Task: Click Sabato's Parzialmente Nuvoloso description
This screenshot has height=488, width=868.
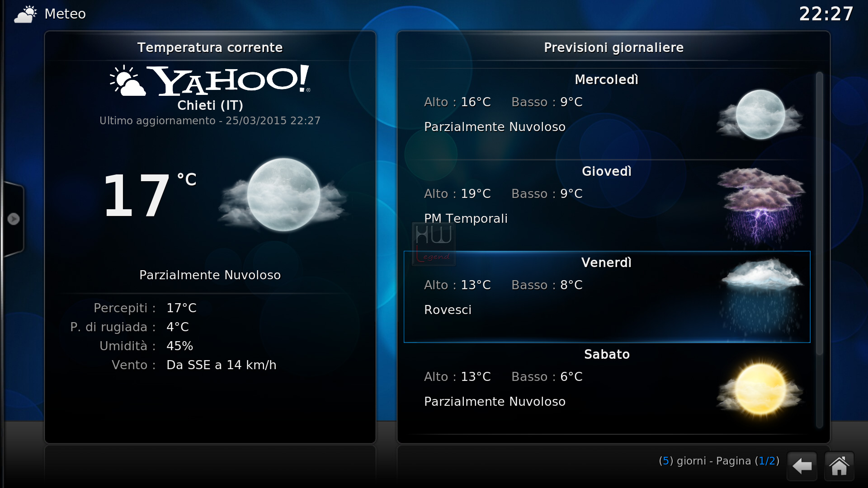Action: 495,402
